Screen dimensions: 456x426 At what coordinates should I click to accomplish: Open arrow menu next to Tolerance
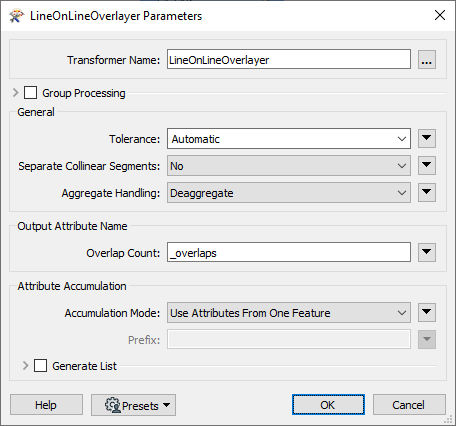click(427, 138)
